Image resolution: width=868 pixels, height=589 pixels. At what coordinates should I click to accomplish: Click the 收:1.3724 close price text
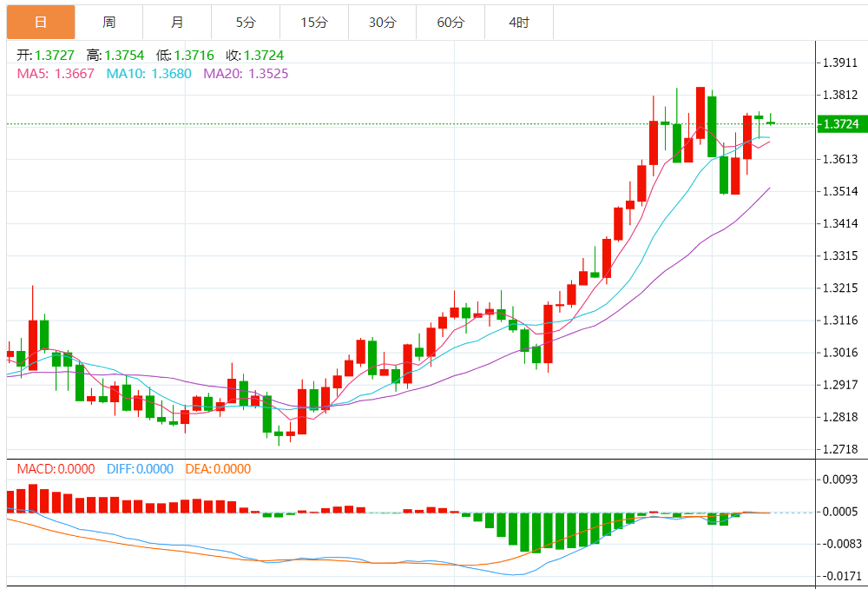(254, 56)
